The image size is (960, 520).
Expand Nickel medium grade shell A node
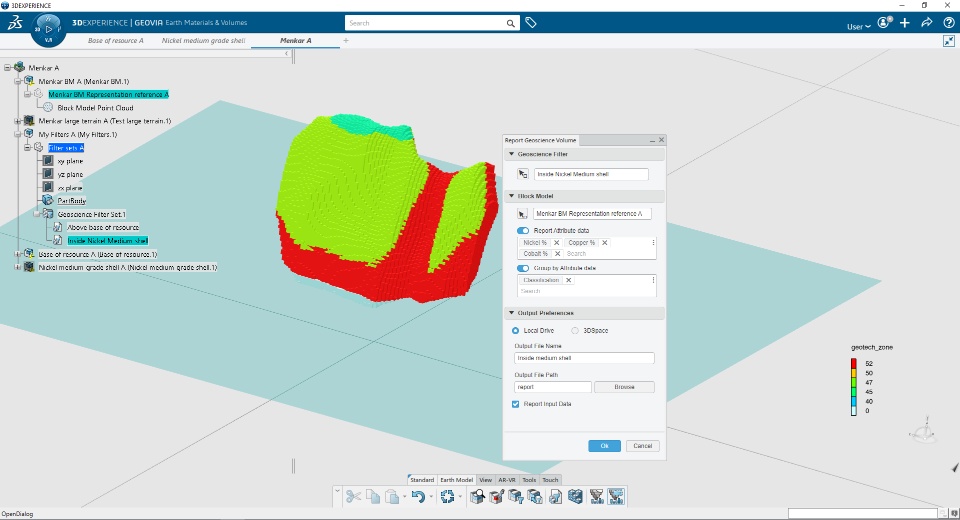[x=18, y=268]
